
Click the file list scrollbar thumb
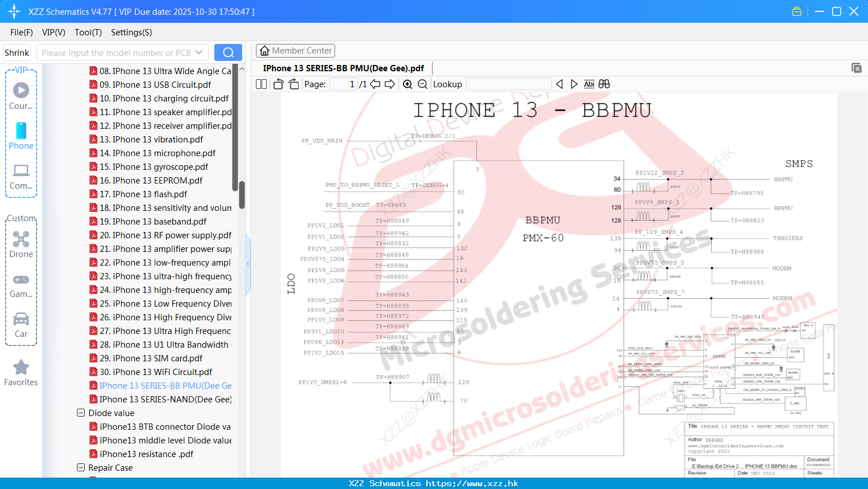(x=242, y=195)
